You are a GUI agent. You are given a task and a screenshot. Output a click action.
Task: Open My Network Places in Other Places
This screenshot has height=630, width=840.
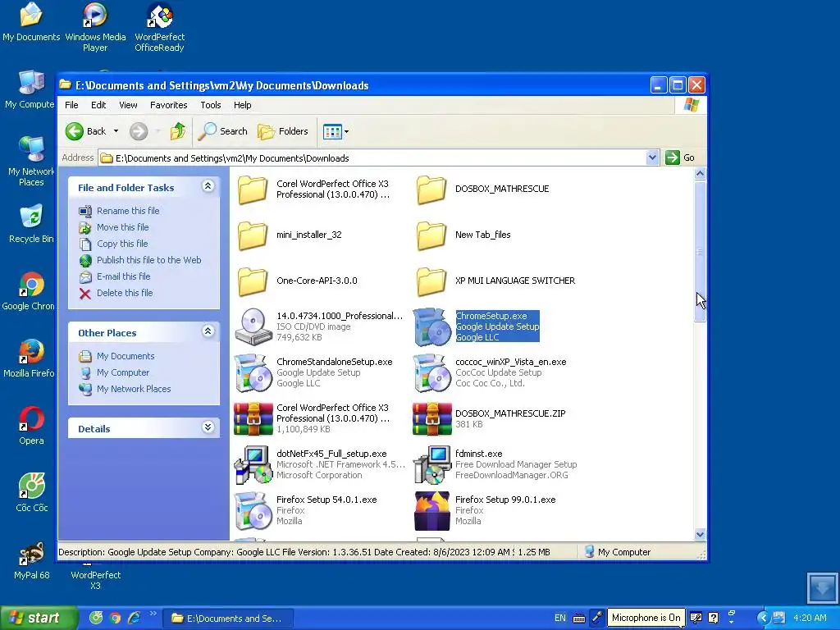134,389
